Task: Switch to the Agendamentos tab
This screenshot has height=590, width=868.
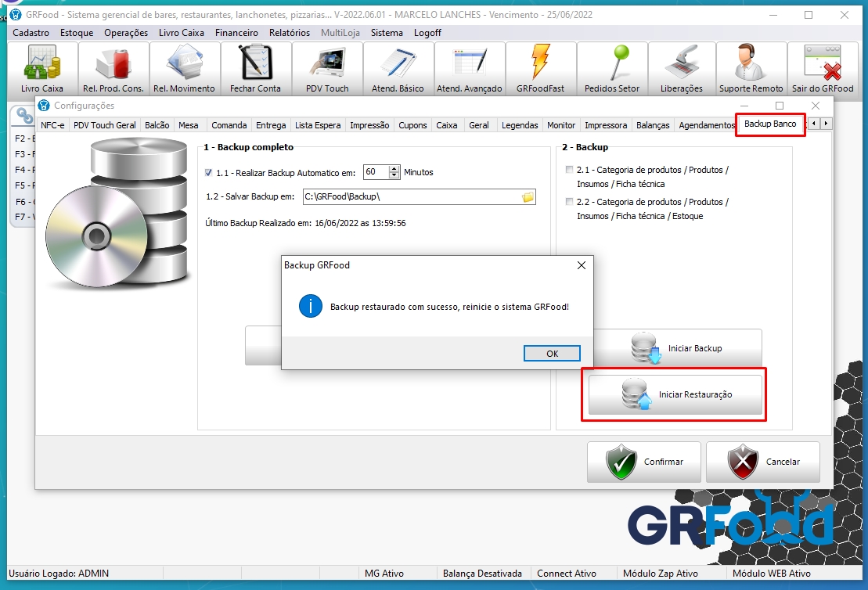Action: pyautogui.click(x=707, y=125)
